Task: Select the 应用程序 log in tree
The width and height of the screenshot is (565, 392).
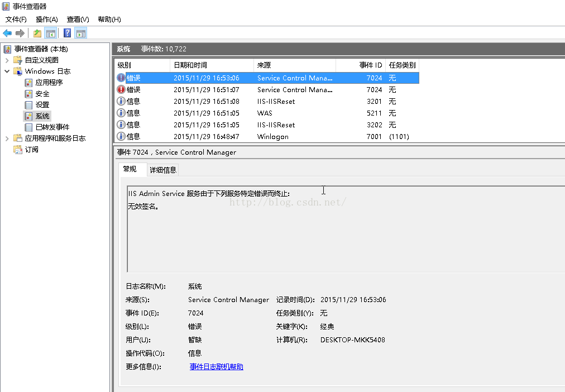Action: [49, 83]
